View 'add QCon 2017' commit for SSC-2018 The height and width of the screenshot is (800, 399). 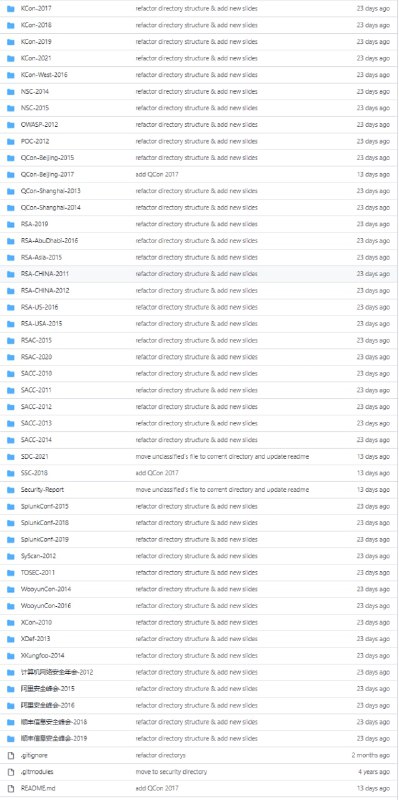[157, 473]
